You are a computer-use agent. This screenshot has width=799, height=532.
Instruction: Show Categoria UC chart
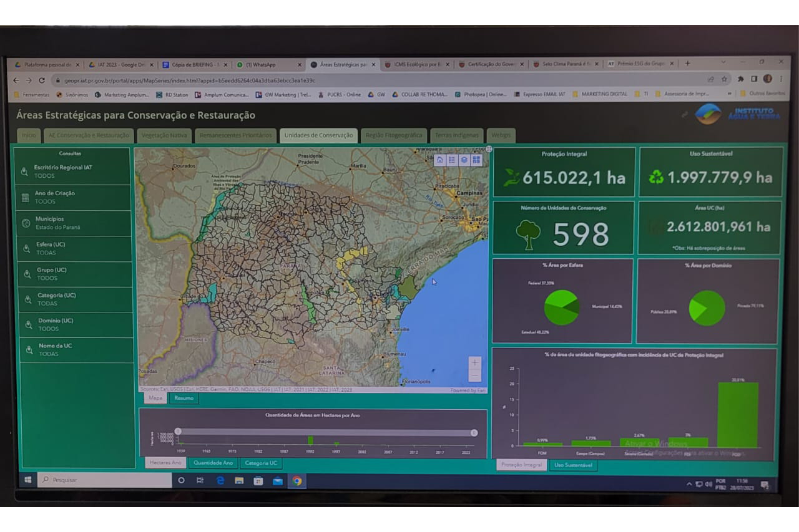261,463
